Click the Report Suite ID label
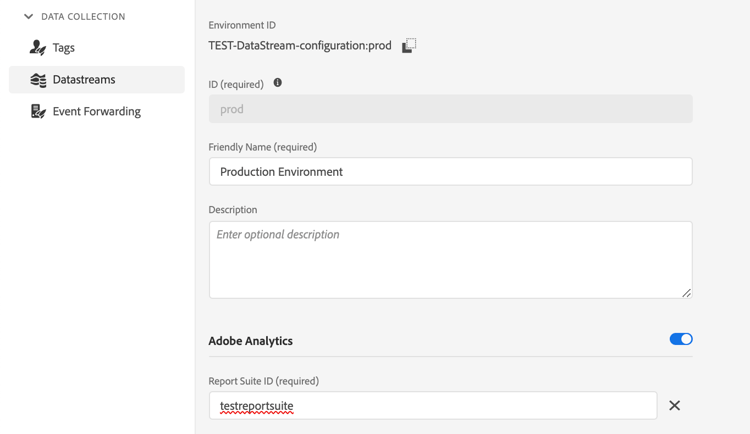 tap(263, 381)
